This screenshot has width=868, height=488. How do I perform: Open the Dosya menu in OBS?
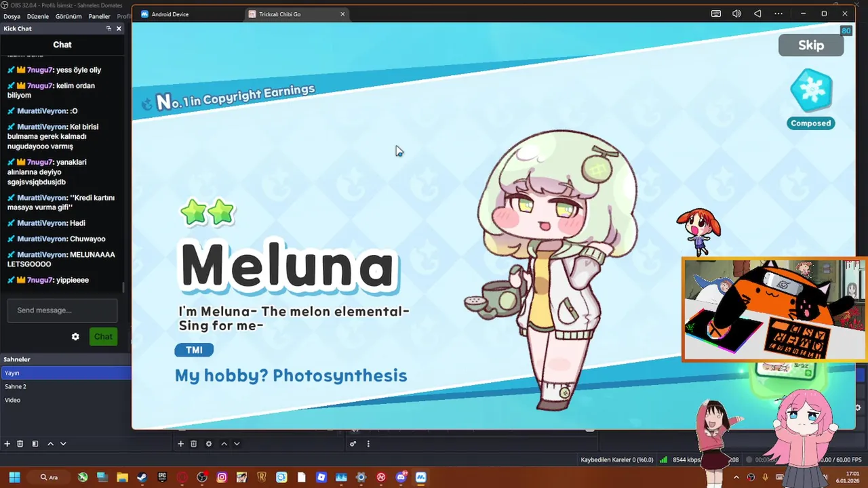point(12,16)
